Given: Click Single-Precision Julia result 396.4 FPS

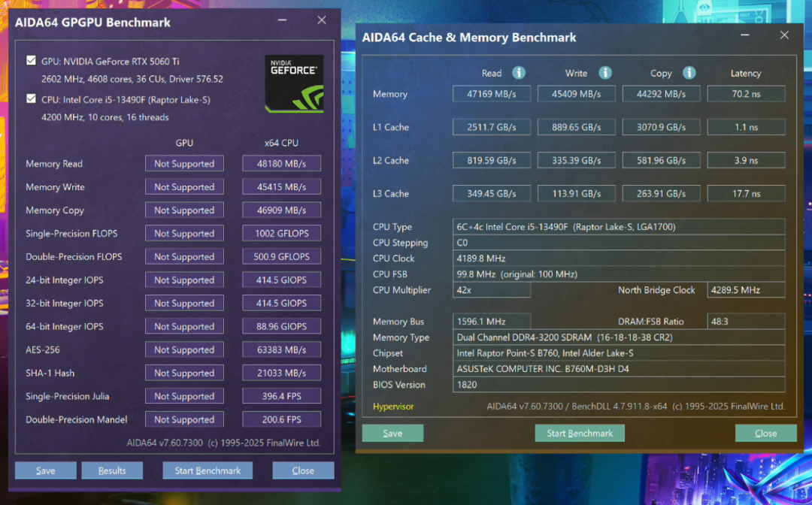Looking at the screenshot, I should point(282,396).
